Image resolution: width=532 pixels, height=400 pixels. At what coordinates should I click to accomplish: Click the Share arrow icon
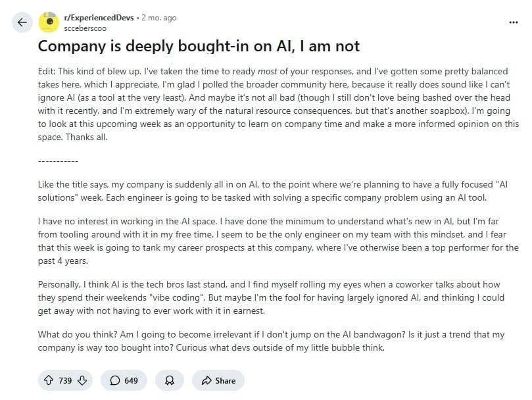point(205,380)
